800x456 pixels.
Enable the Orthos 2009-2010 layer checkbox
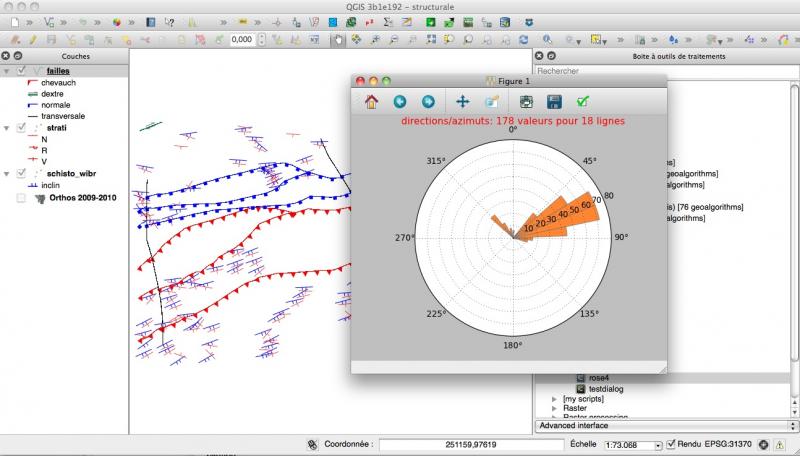pos(22,198)
